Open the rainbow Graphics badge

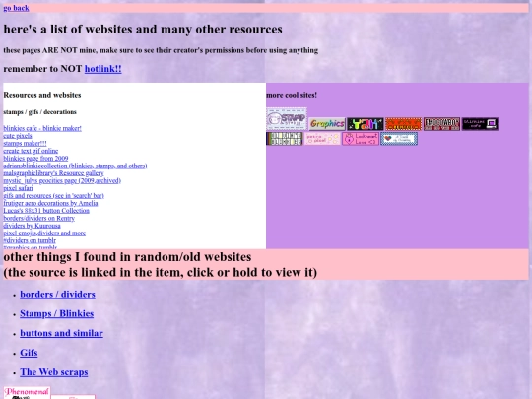327,124
